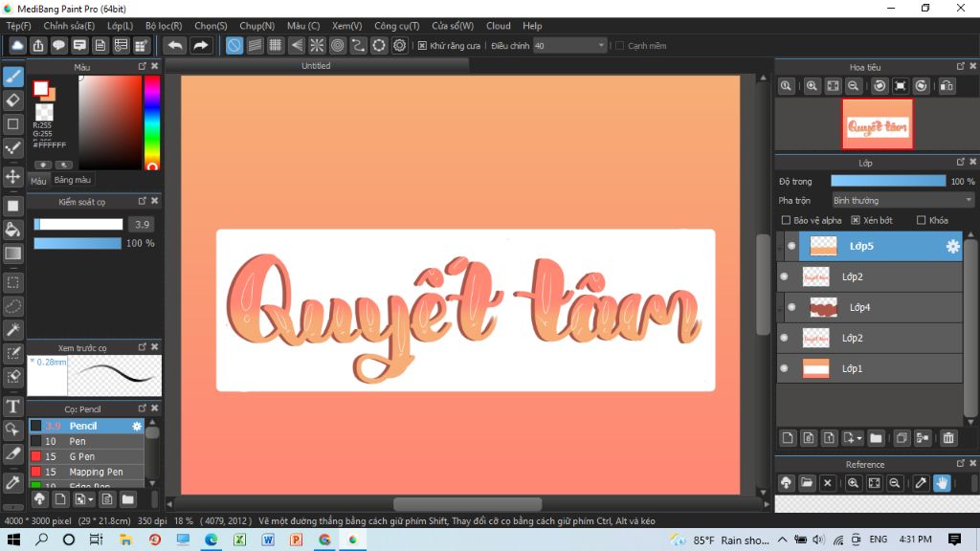Select the Eyedropper tool in left toolbar
This screenshot has width=980, height=551.
tap(13, 482)
